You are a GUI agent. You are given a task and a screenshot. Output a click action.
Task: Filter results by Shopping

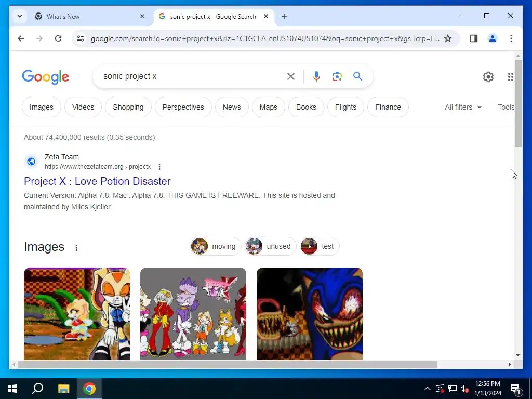[128, 107]
